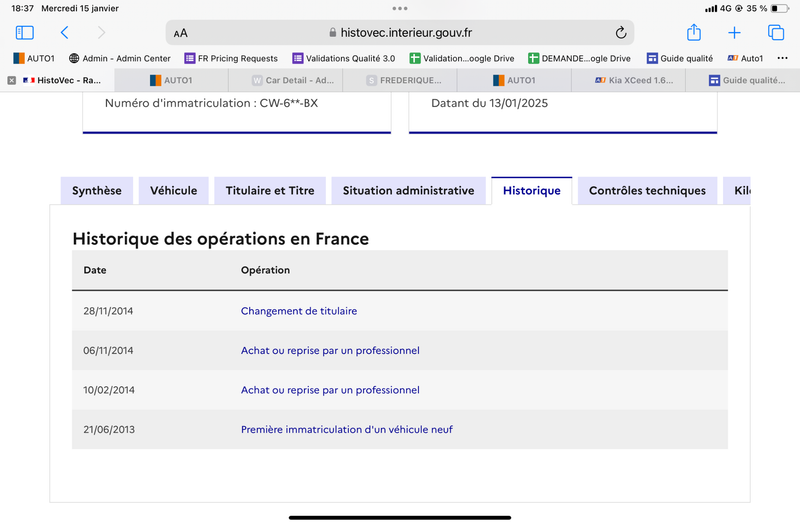Image resolution: width=800 pixels, height=525 pixels.
Task: Tap the 4G signal status indicator
Action: (718, 8)
